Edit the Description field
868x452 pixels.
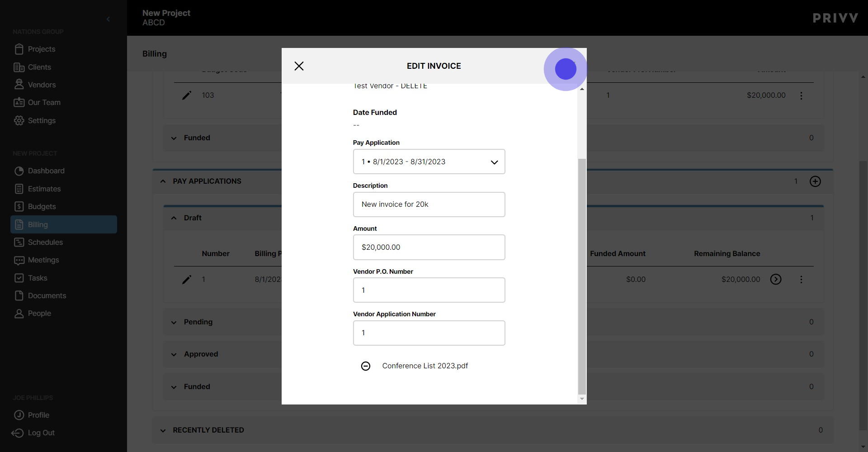pos(429,205)
